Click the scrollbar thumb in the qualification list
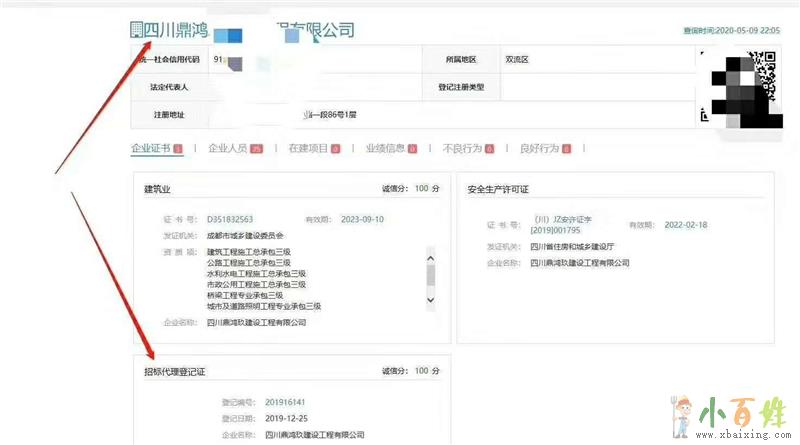Screen dimensions: 800x445 431,273
